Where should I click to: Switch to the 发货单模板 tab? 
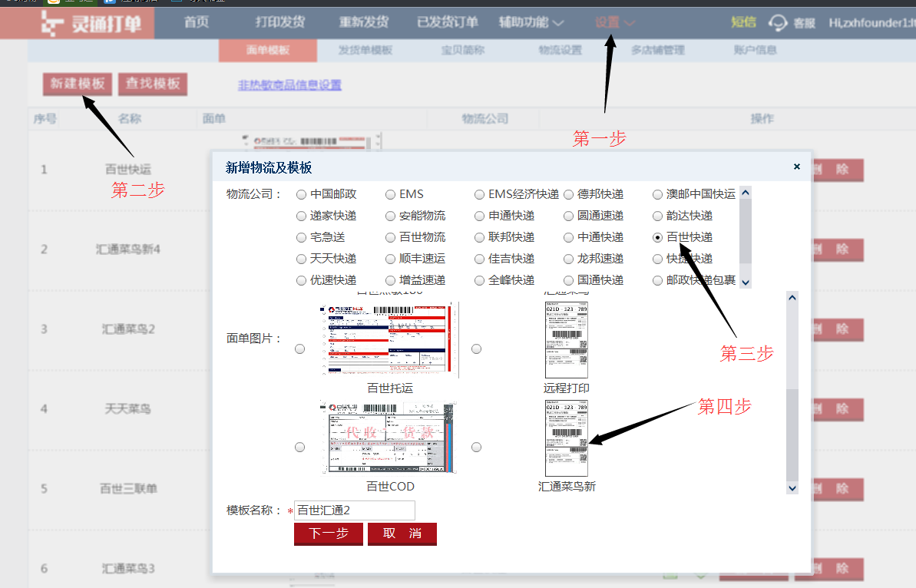pyautogui.click(x=365, y=50)
